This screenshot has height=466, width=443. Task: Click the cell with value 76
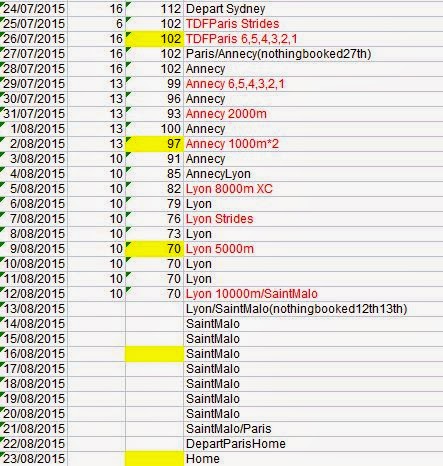point(154,219)
